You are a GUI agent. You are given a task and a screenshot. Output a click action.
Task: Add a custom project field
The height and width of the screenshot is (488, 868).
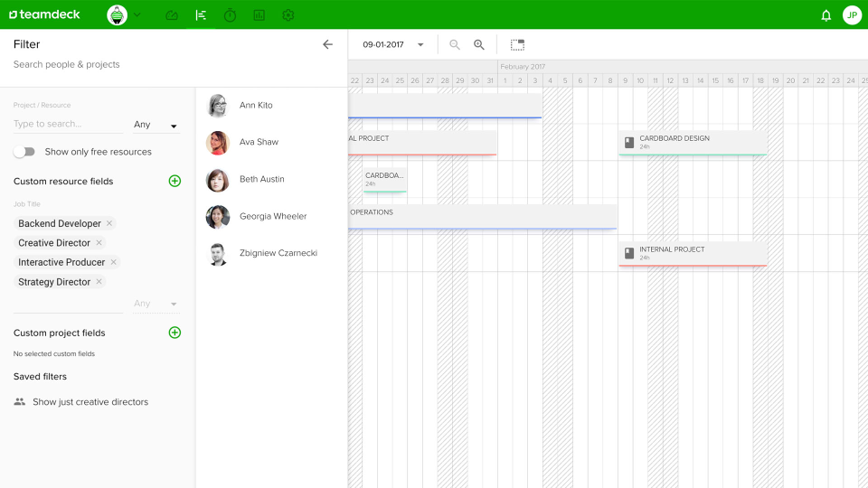[x=175, y=333]
